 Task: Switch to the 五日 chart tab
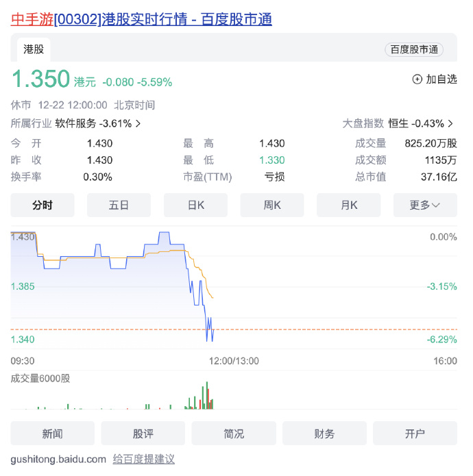[119, 205]
